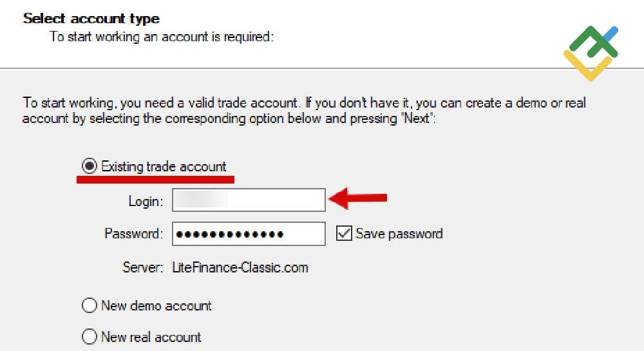This screenshot has width=644, height=351.
Task: Choose the New demo account radio button
Action: coord(90,306)
